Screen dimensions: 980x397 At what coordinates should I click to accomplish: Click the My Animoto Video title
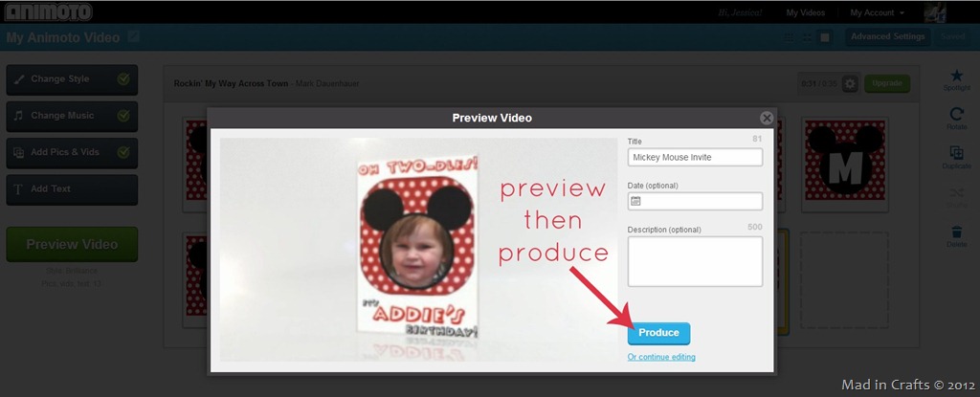click(62, 37)
